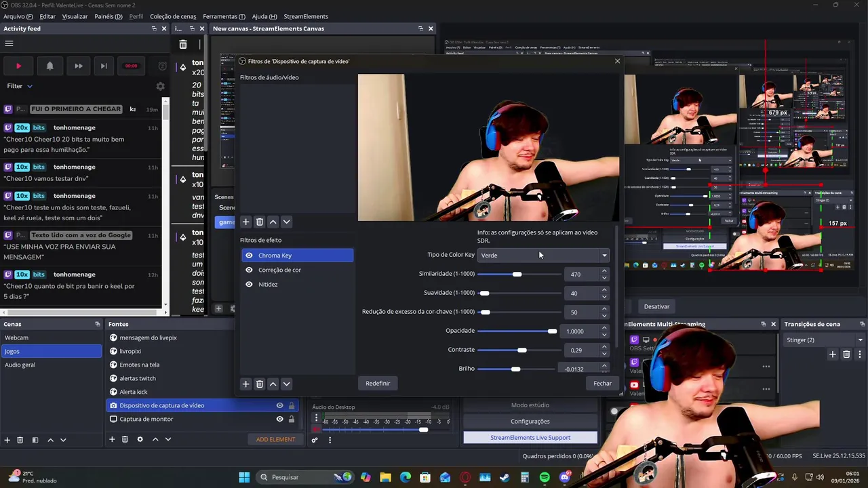This screenshot has height=488, width=868.
Task: Toggle visibility of Dispositivo de captura de vídeo
Action: click(279, 405)
